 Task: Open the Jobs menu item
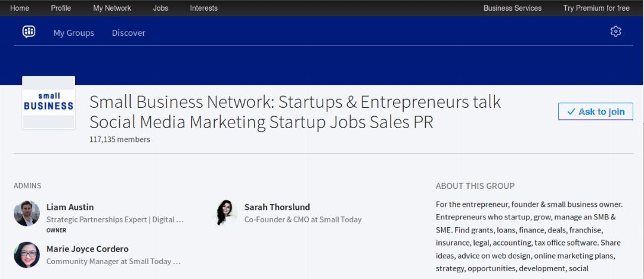160,8
